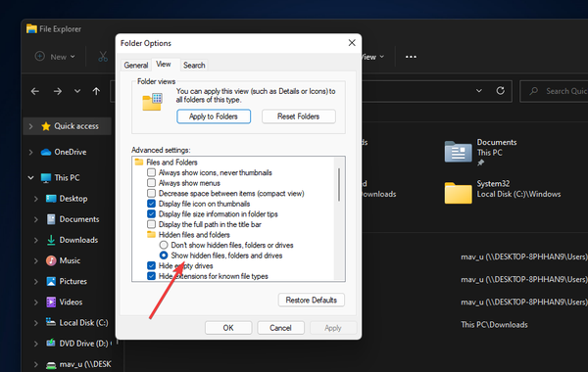Viewport: 588px width, 372px height.
Task: Switch to the Search tab
Action: click(194, 66)
